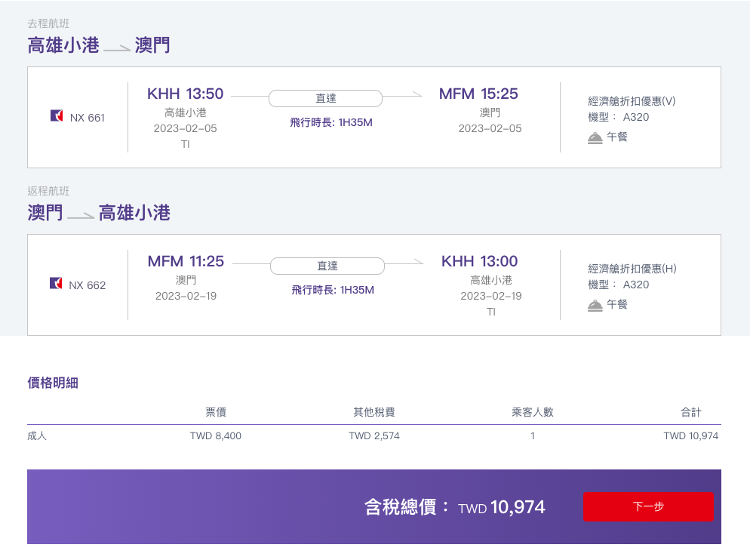Click Air Macau logo beside NX 662
Screen dimensions: 750x560
tap(56, 283)
